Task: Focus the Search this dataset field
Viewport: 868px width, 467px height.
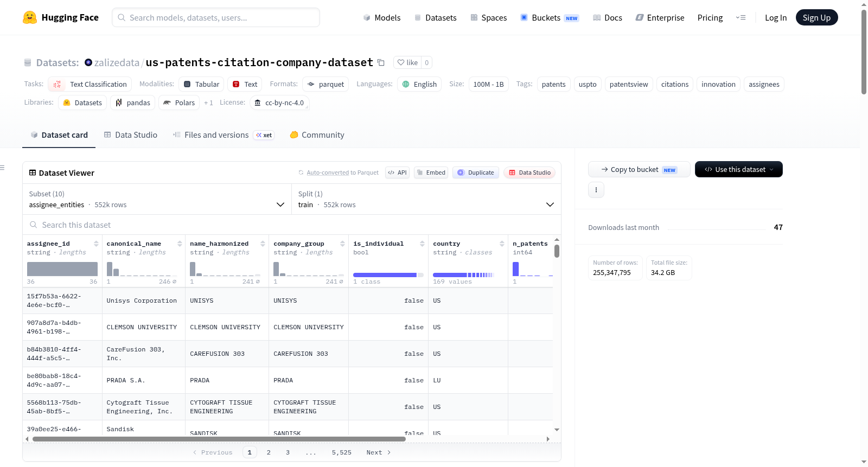Action: pos(292,225)
